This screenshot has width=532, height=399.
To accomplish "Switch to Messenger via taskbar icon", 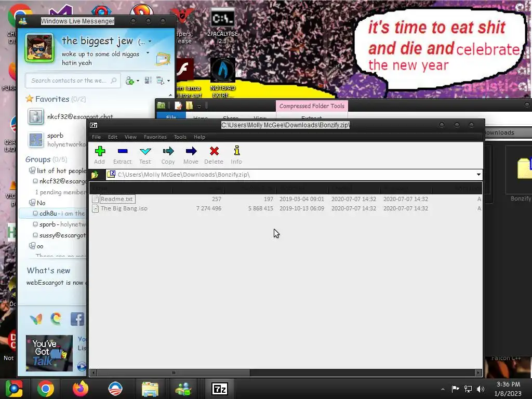I will pos(183,389).
